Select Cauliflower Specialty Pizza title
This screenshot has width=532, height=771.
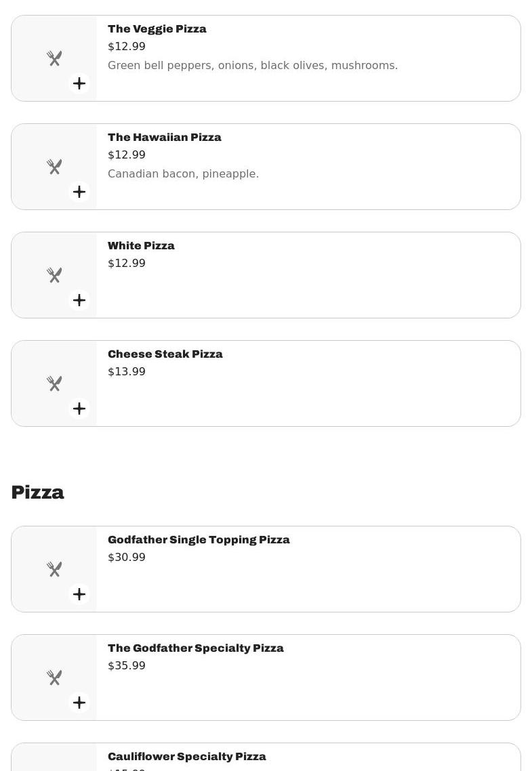(187, 757)
